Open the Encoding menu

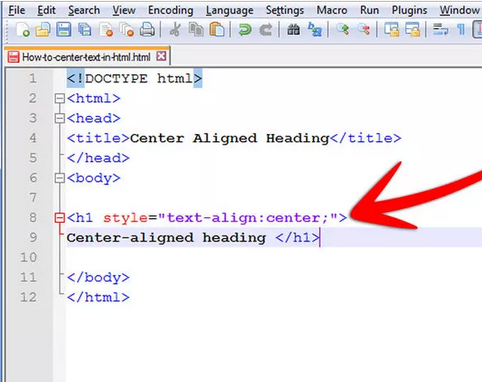(171, 10)
